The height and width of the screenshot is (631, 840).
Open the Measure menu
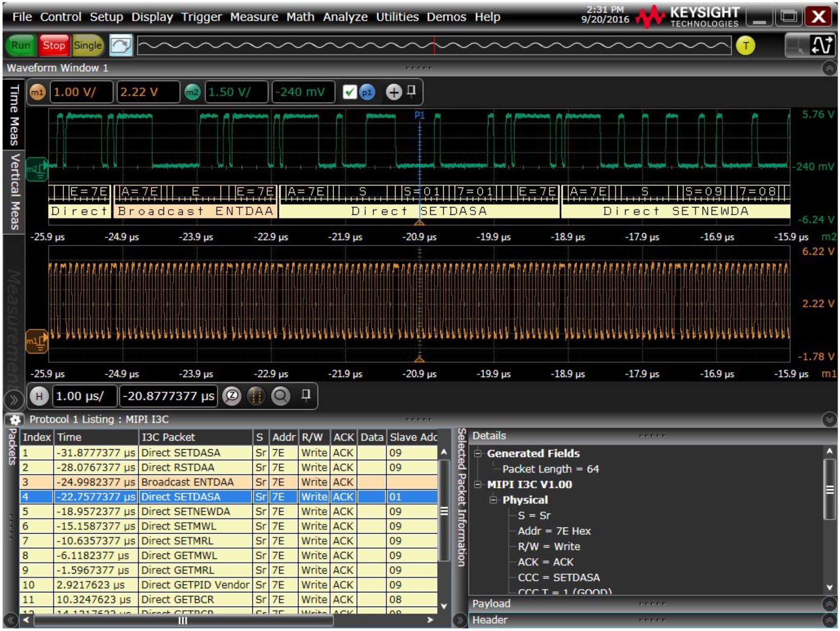point(254,17)
